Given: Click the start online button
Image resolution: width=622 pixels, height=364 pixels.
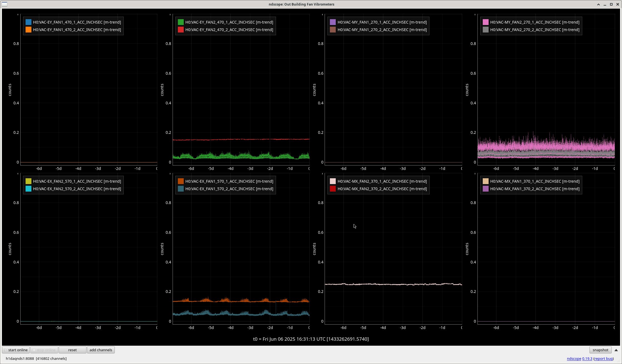Looking at the screenshot, I should (x=16, y=350).
